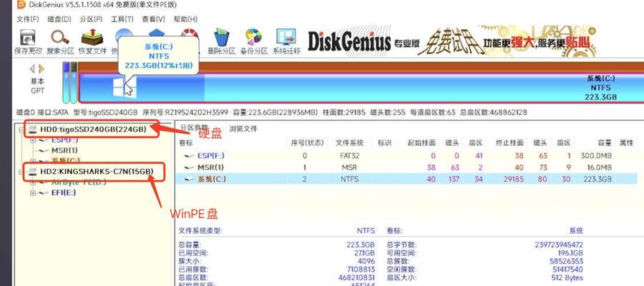This screenshot has width=644, height=286.
Task: Click the 总字节数 value 239723945472
Action: 559,245
